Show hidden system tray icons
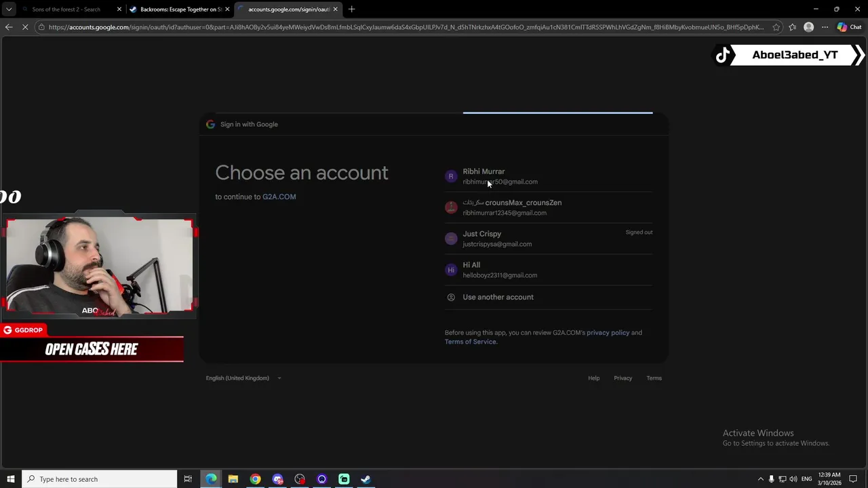Viewport: 868px width, 488px height. click(x=760, y=479)
